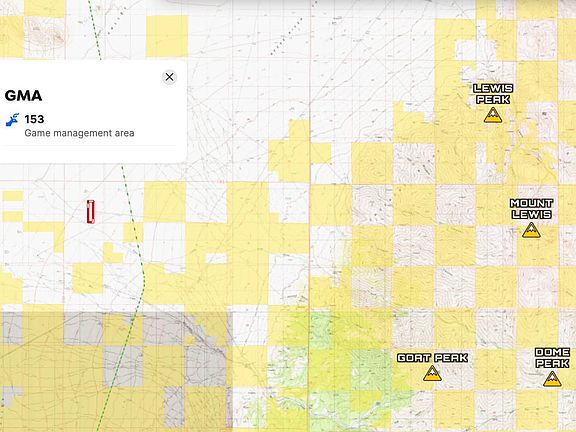Click the LEWIS PEAK text label
The width and height of the screenshot is (576, 432).
click(x=493, y=94)
